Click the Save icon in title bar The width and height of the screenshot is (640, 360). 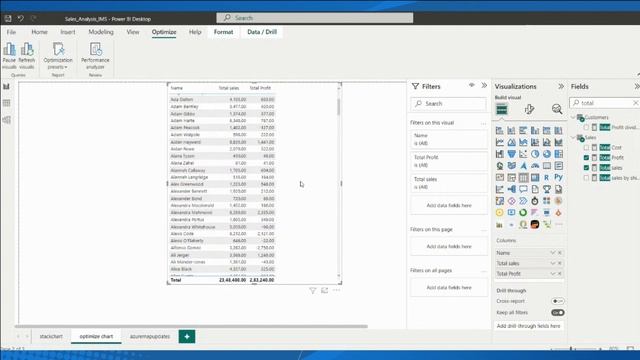[x=8, y=18]
